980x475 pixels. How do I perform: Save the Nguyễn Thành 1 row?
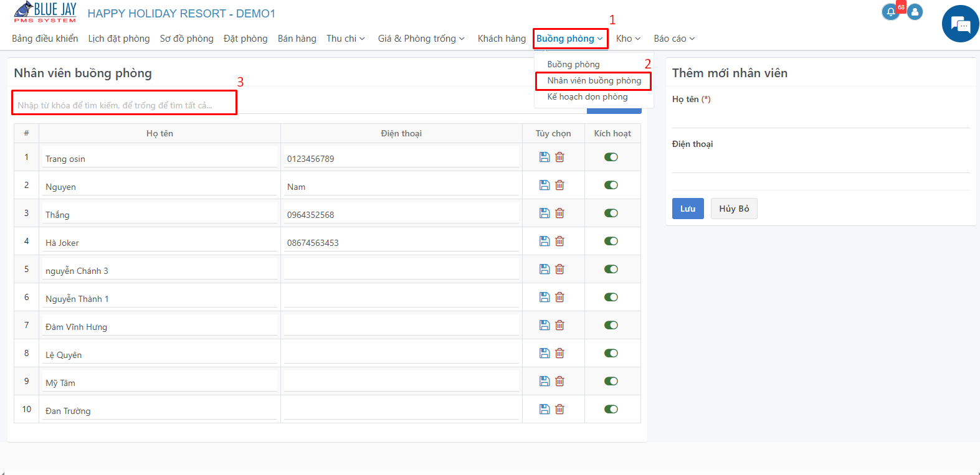click(x=545, y=297)
